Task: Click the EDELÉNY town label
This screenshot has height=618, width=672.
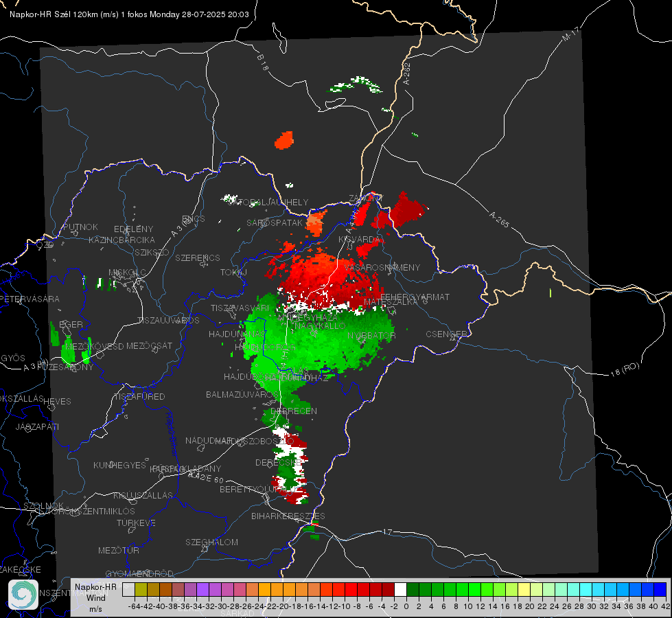Action: tap(133, 229)
